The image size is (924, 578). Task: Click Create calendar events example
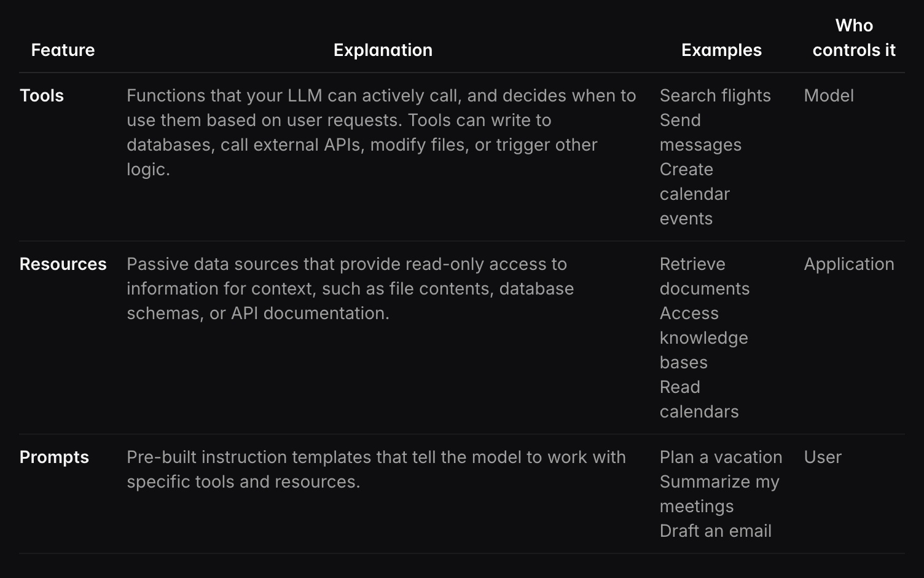(694, 194)
